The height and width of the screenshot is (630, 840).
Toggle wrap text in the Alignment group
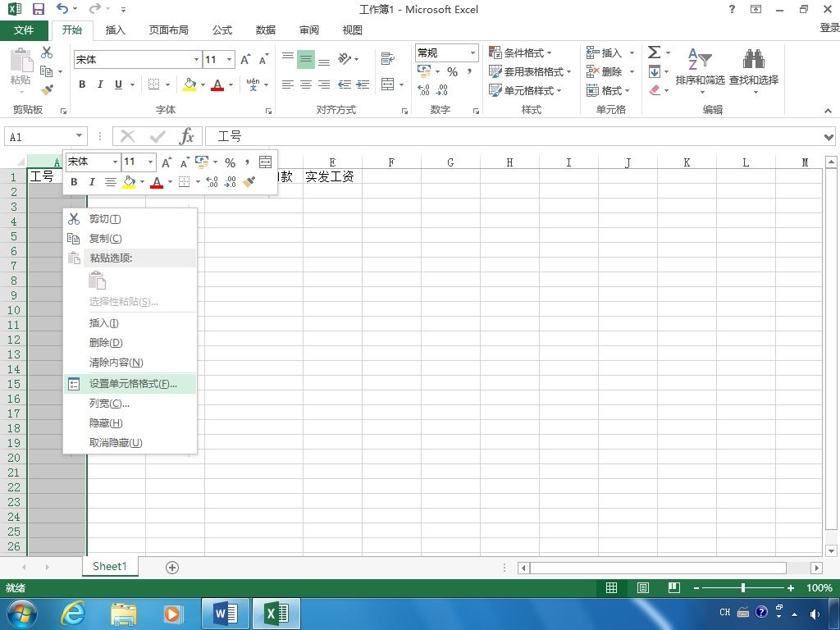(x=387, y=58)
